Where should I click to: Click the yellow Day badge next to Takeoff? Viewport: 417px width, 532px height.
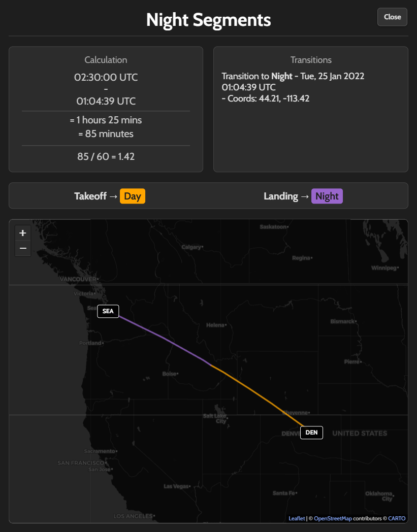coord(132,196)
